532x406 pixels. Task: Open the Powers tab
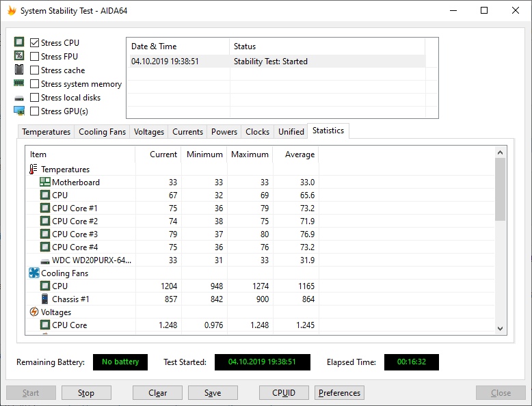224,132
